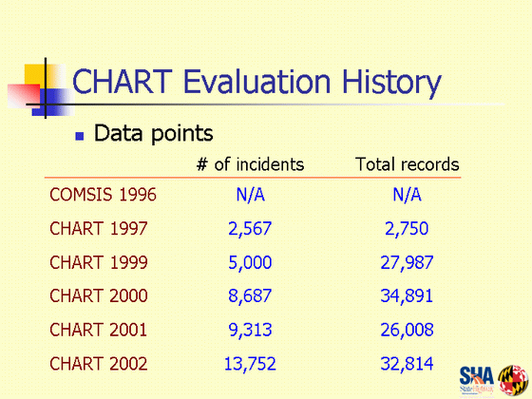Click the SHA State Highway logo
Screen dimensions: 532x399
[x=477, y=381]
